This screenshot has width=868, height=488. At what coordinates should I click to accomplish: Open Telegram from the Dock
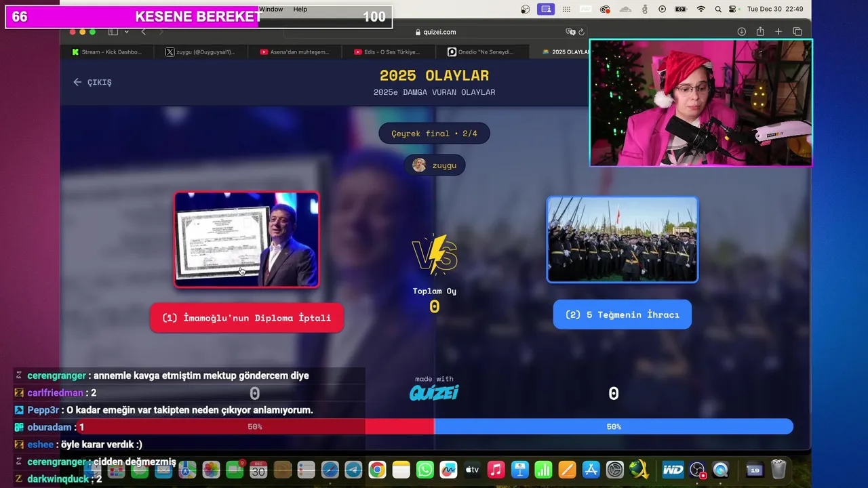353,470
